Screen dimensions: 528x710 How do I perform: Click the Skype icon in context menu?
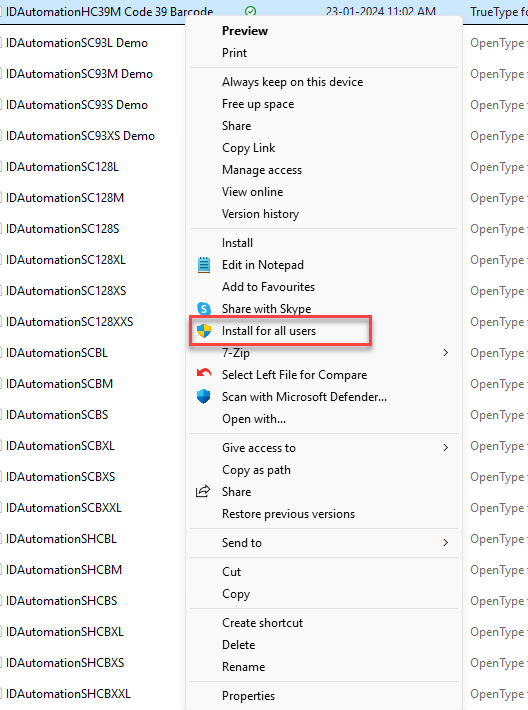pos(204,309)
